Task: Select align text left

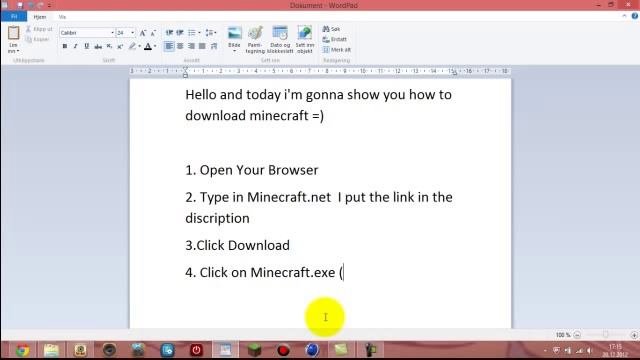Action: coord(169,47)
